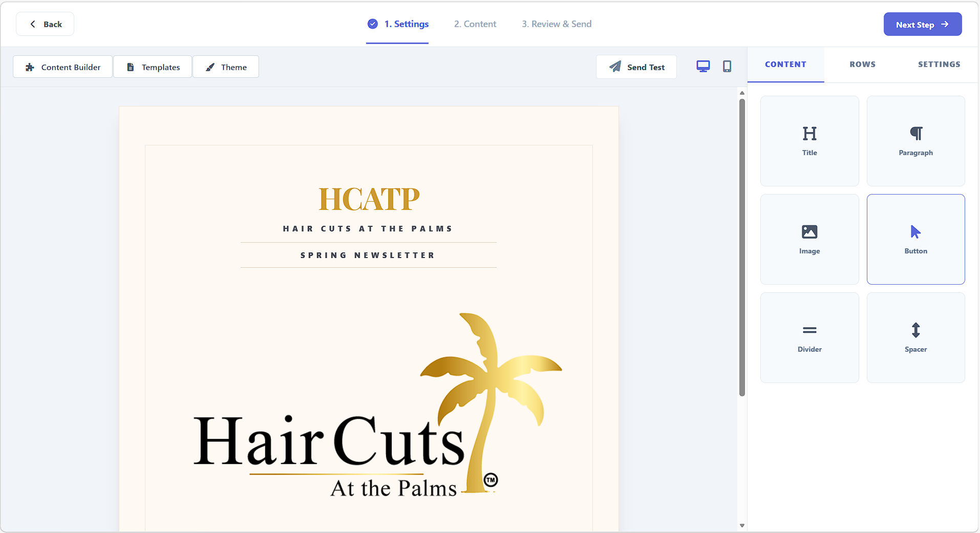980x533 pixels.
Task: Switch to the Content step
Action: pyautogui.click(x=474, y=24)
